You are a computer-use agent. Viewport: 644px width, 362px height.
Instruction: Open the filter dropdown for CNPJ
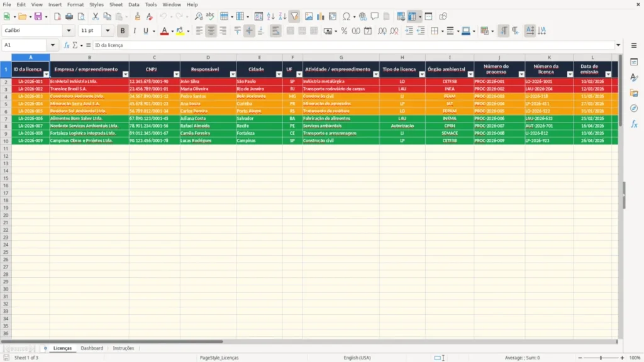pos(177,74)
